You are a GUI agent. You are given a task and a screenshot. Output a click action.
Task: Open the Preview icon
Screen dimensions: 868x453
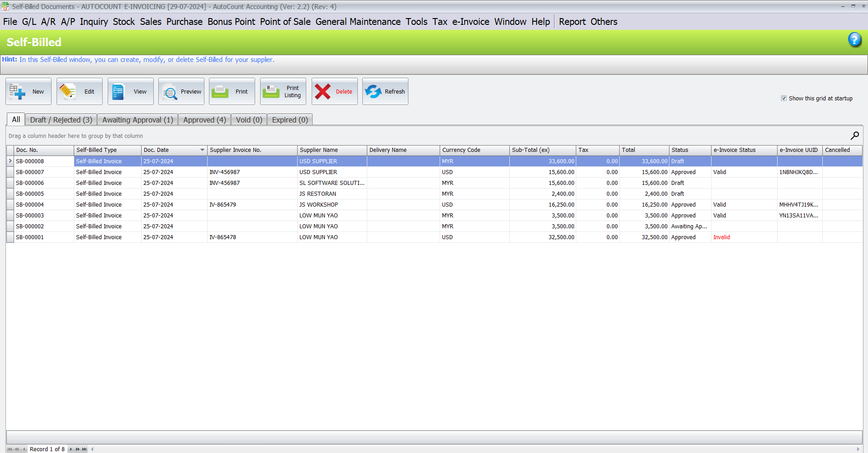181,91
